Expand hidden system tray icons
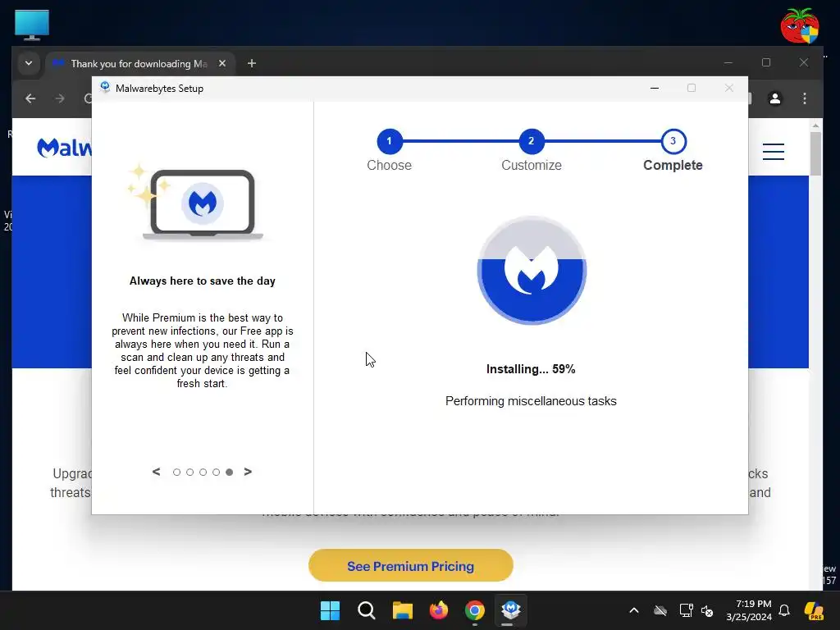 point(634,610)
